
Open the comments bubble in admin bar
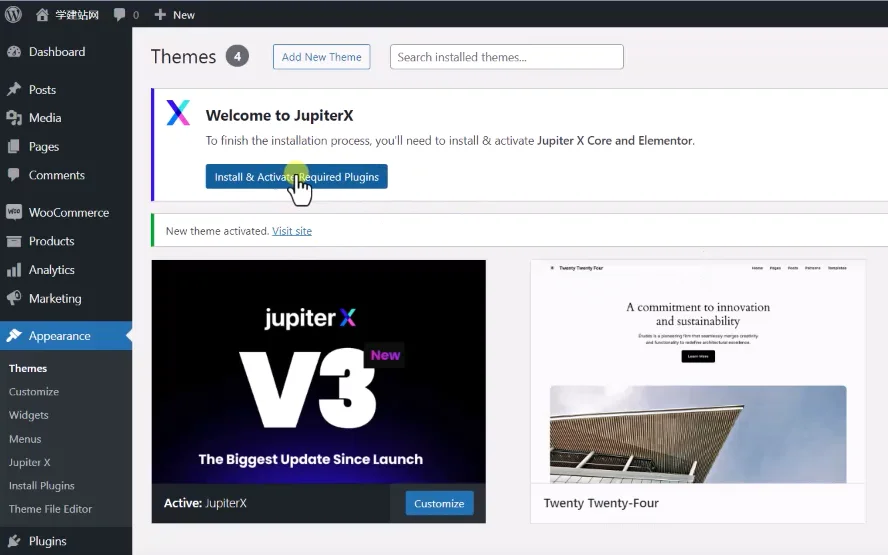click(119, 15)
